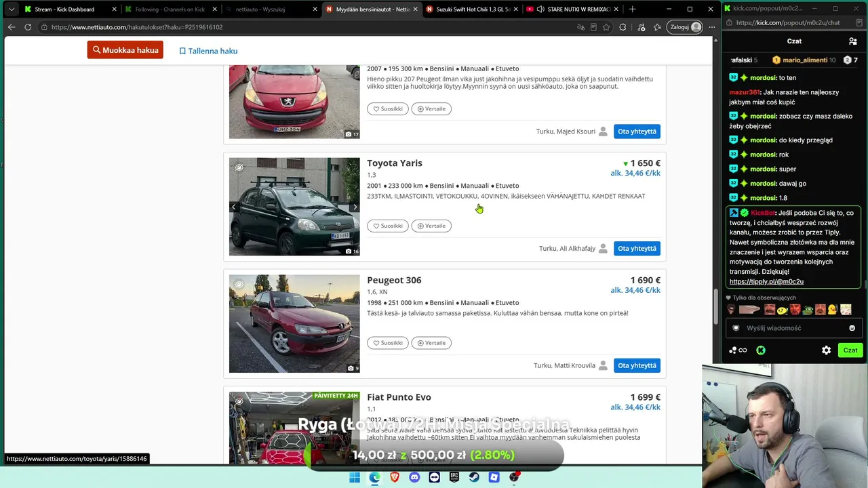Reload the Nettiauto page
The image size is (868, 488).
tap(28, 27)
